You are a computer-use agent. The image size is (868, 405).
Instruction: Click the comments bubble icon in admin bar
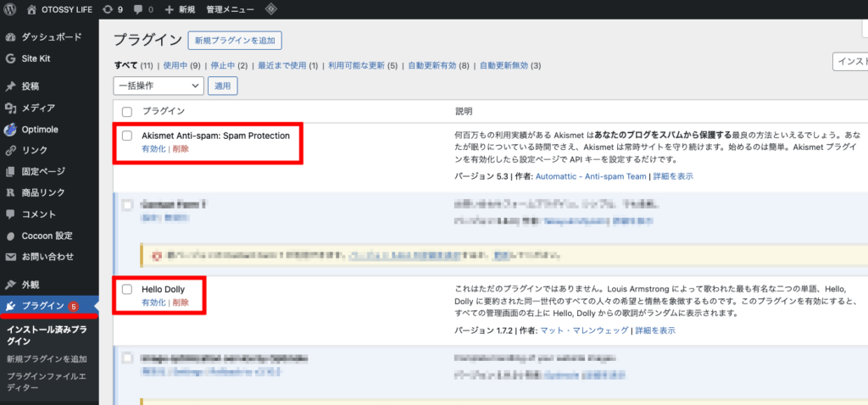click(x=140, y=9)
